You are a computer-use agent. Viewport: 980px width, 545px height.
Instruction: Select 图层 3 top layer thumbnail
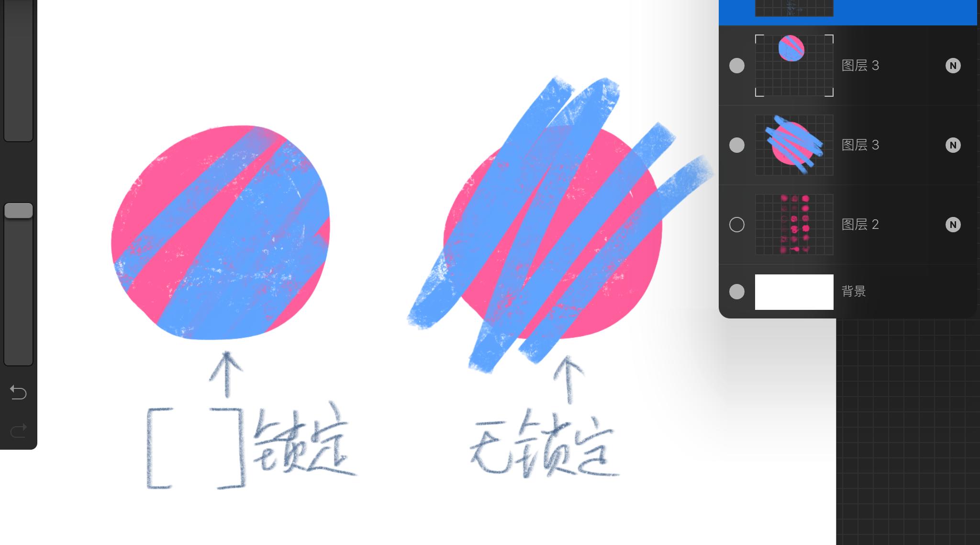click(x=794, y=65)
